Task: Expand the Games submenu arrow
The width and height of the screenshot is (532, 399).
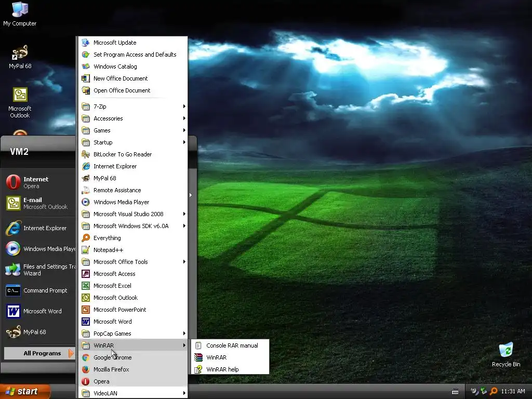Action: click(184, 130)
